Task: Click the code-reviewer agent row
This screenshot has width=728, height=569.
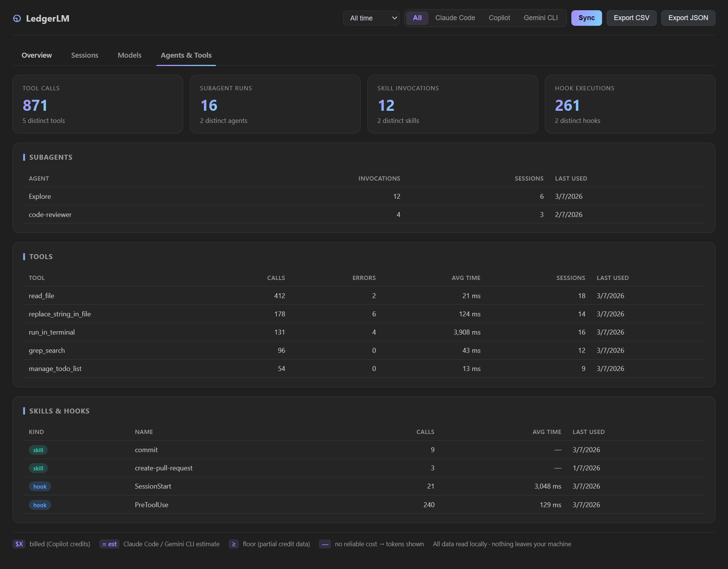Action: pyautogui.click(x=364, y=215)
